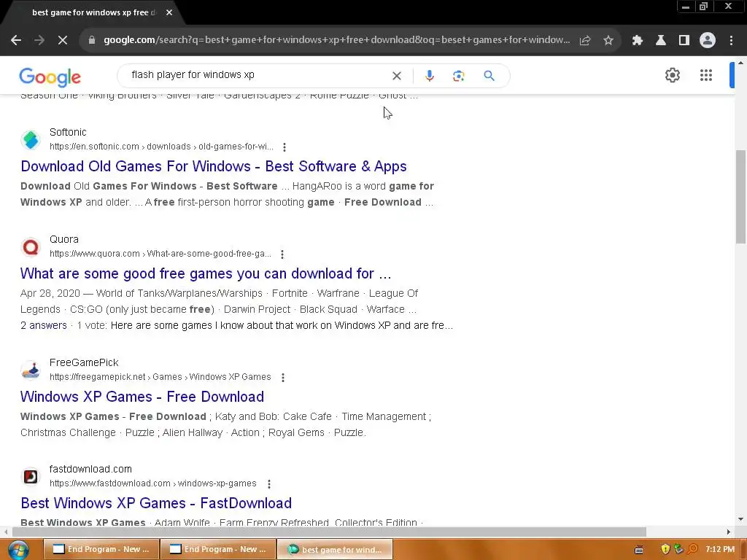This screenshot has height=560, width=747.
Task: Click the keyboard tray icon
Action: (639, 550)
